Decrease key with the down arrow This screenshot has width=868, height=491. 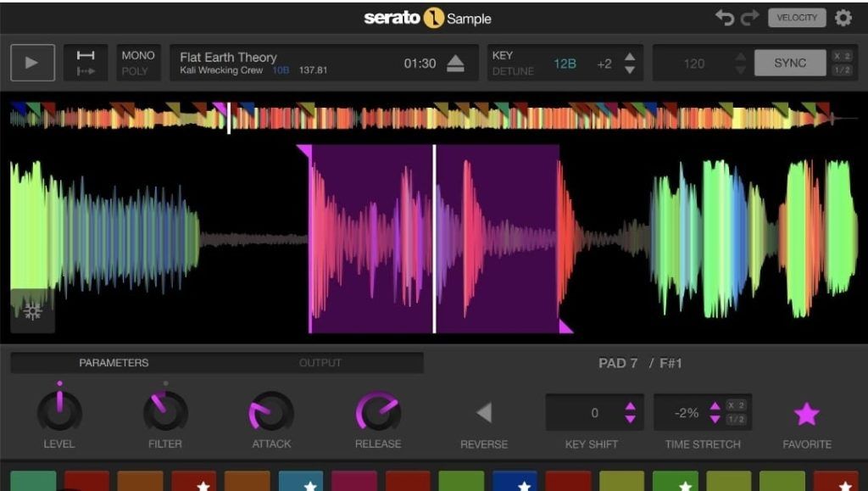pyautogui.click(x=630, y=70)
